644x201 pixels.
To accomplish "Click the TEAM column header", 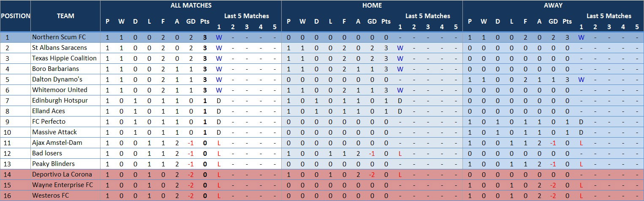I will coord(65,16).
